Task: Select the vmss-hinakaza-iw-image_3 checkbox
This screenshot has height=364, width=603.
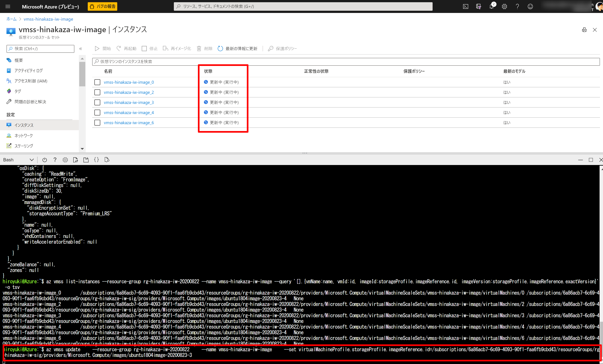Action: 97,102
